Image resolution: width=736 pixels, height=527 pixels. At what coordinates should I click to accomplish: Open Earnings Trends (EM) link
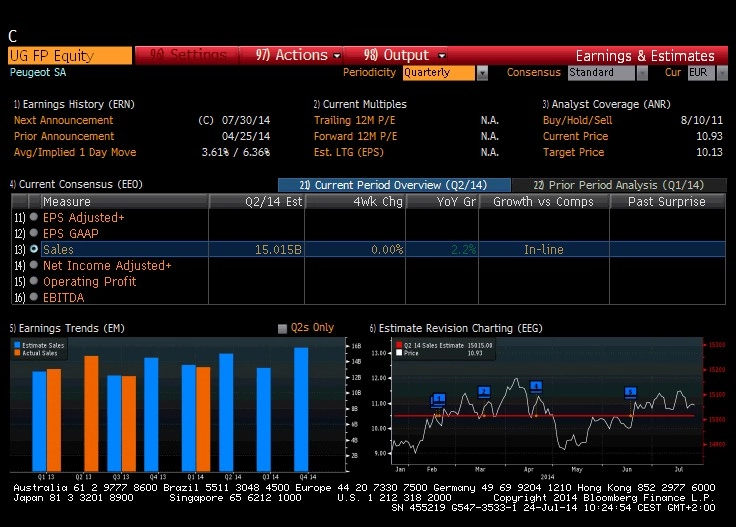click(x=67, y=328)
